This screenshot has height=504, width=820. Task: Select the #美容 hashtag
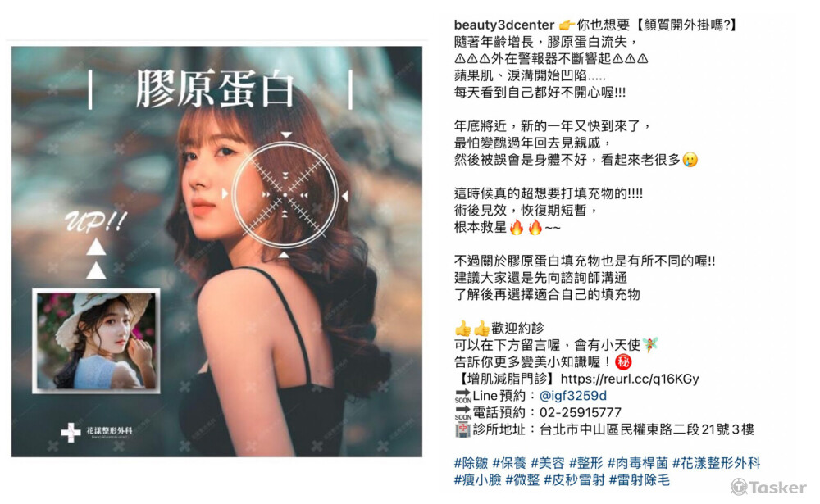tap(548, 463)
